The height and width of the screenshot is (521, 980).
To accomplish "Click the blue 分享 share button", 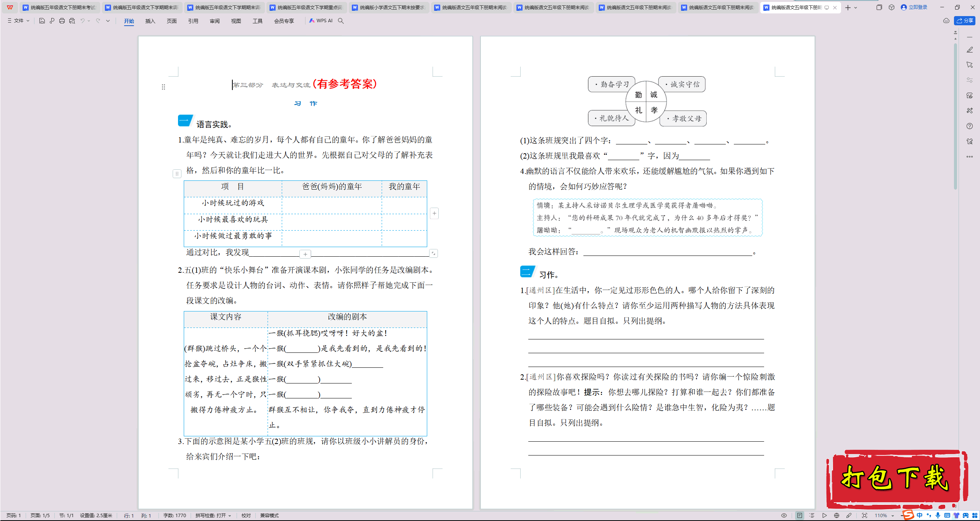I will (965, 21).
